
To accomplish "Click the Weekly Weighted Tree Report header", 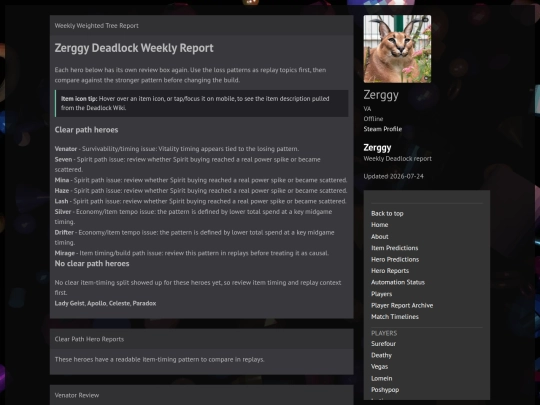I will click(x=96, y=25).
